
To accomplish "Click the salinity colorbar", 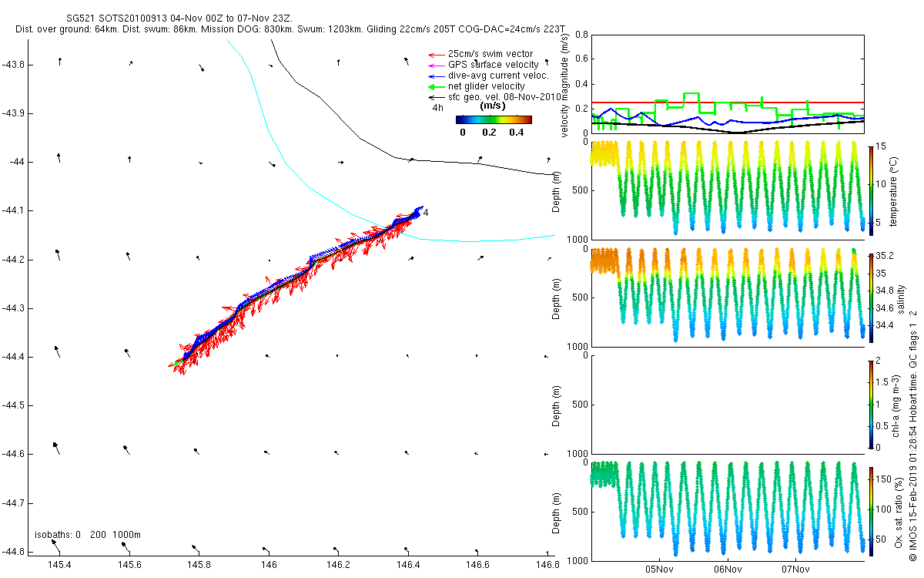I will click(x=871, y=297).
